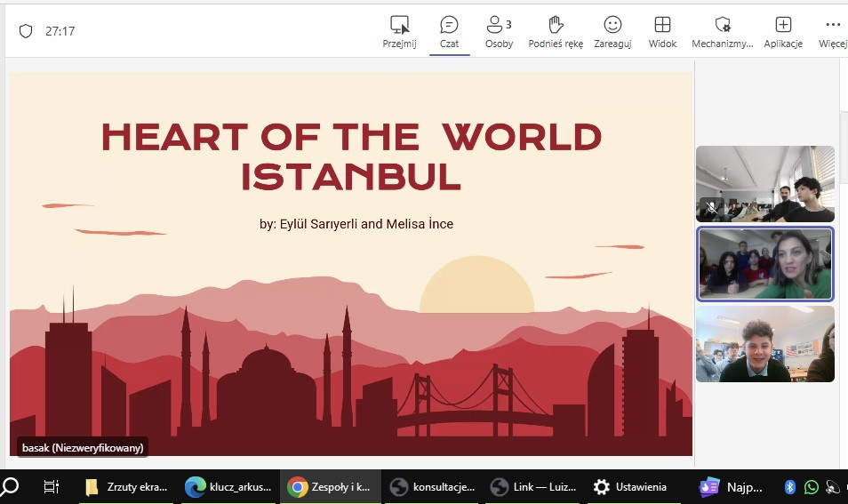Select the top participant video thumbnail
Viewport: 848px width, 504px height.
[764, 184]
